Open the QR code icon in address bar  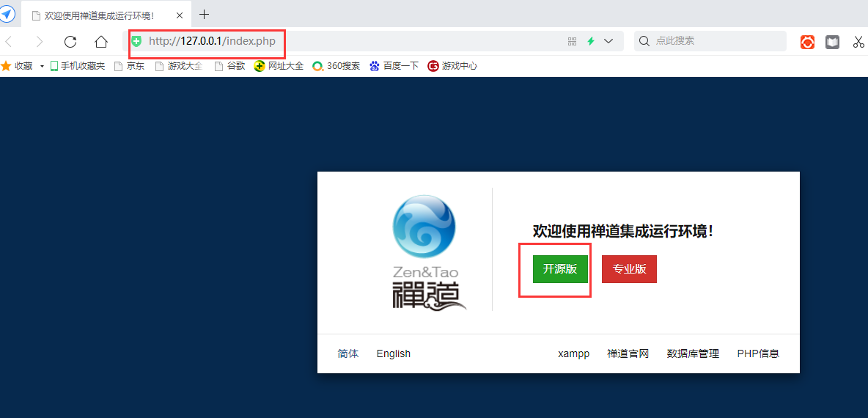click(x=573, y=41)
